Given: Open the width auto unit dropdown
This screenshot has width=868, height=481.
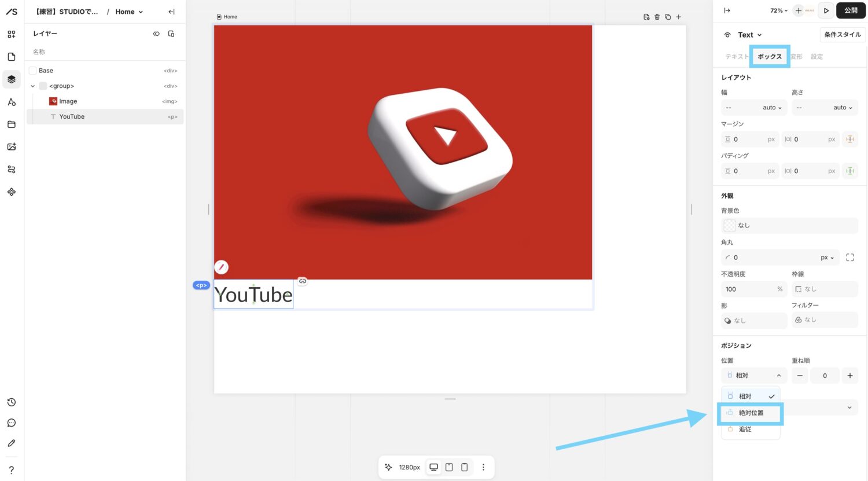Looking at the screenshot, I should (772, 108).
